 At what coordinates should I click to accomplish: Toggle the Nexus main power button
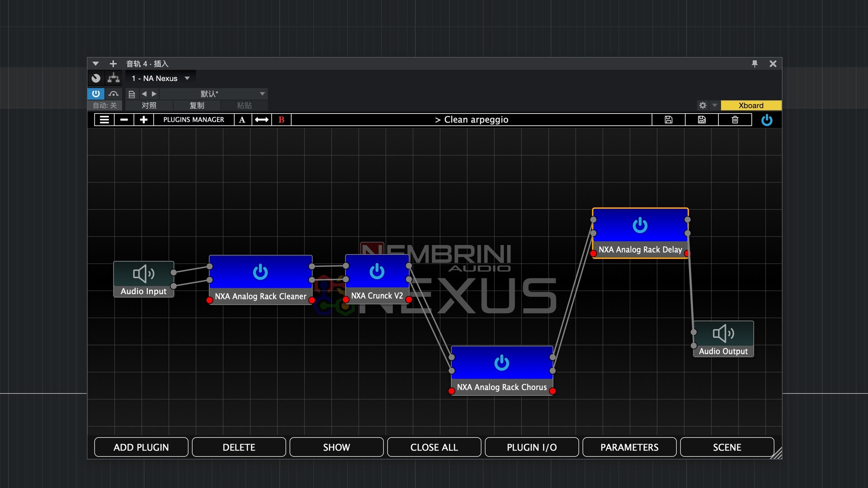(767, 120)
